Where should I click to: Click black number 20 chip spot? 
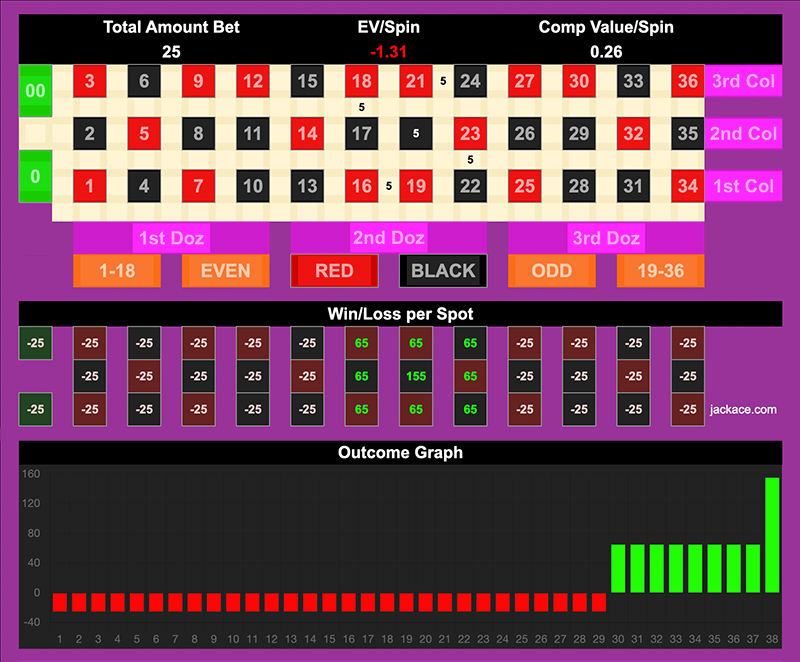tap(416, 133)
